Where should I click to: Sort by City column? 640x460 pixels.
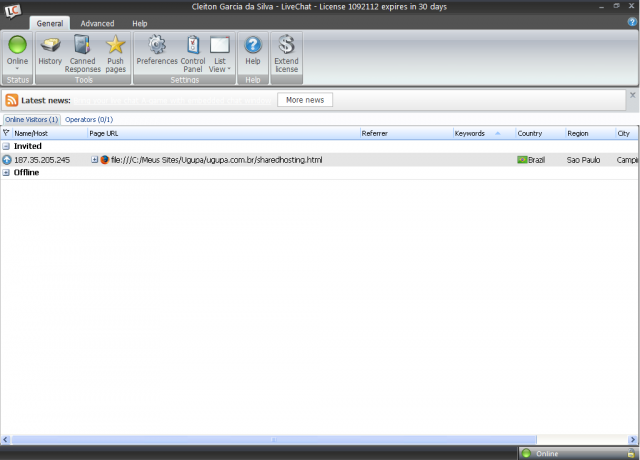(x=627, y=133)
